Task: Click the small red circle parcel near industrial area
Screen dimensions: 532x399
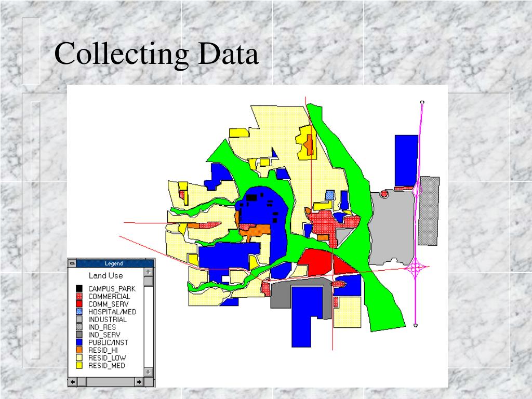Action: click(384, 194)
